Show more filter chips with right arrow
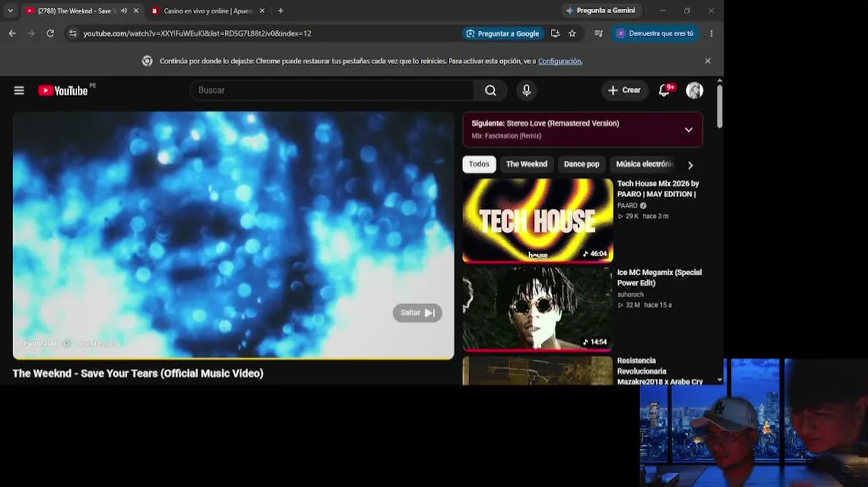This screenshot has height=487, width=868. (x=690, y=165)
